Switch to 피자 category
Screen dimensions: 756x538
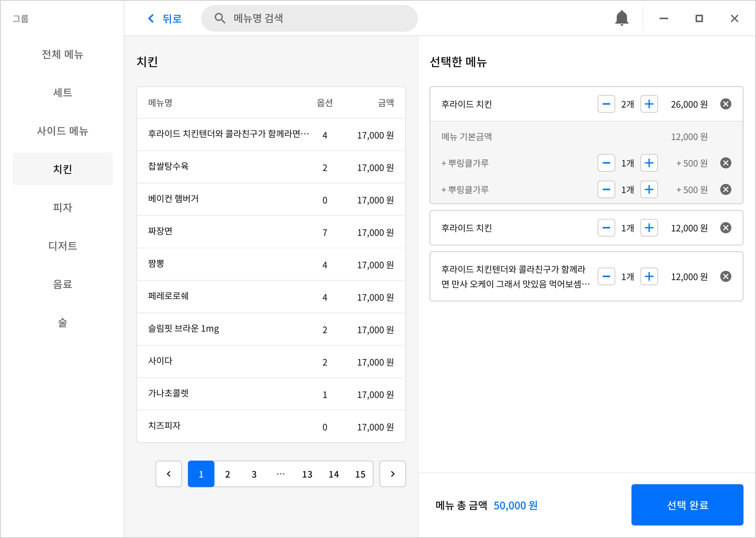coord(62,207)
